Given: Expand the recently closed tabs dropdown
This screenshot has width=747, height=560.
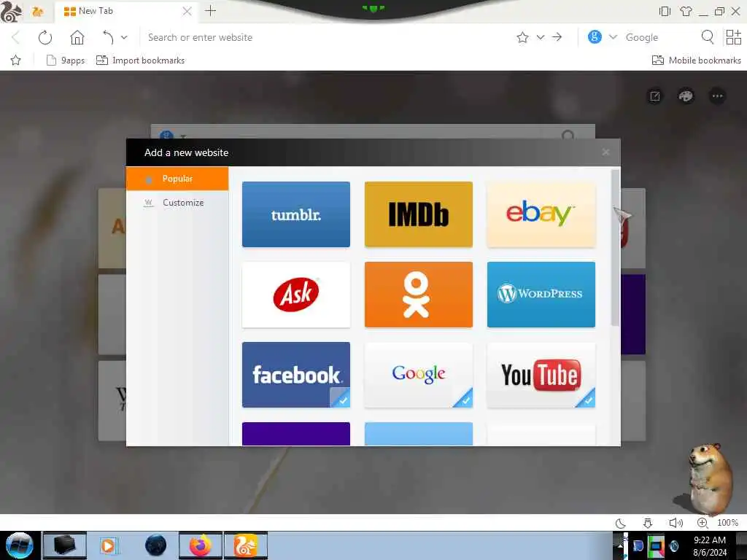Looking at the screenshot, I should click(124, 37).
